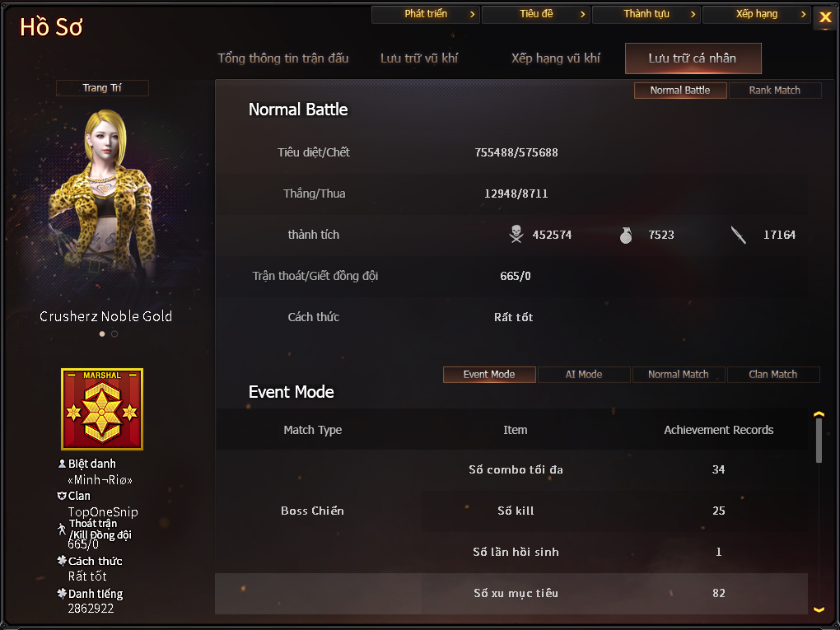Open the Xếp hạng dropdown

tap(757, 15)
